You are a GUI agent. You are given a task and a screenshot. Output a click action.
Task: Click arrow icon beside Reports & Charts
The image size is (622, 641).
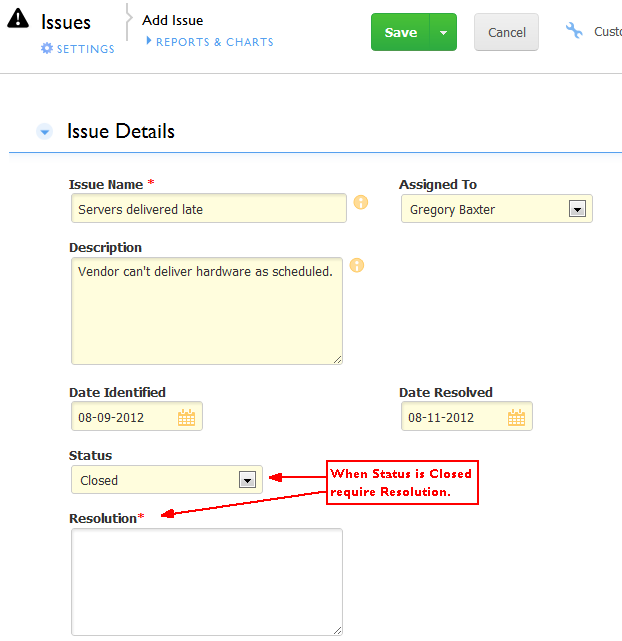coord(149,40)
